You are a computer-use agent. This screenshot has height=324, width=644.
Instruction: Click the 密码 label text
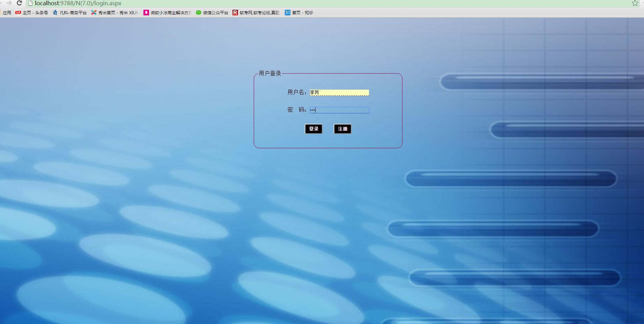(x=296, y=110)
